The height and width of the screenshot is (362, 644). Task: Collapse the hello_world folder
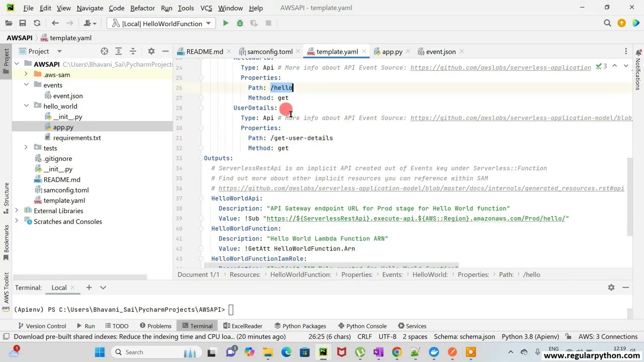pos(26,106)
